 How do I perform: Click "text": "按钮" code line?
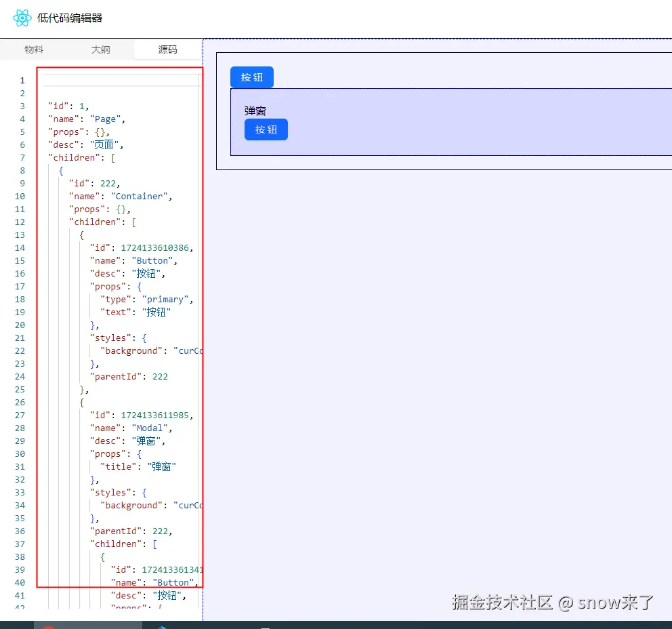coord(135,312)
